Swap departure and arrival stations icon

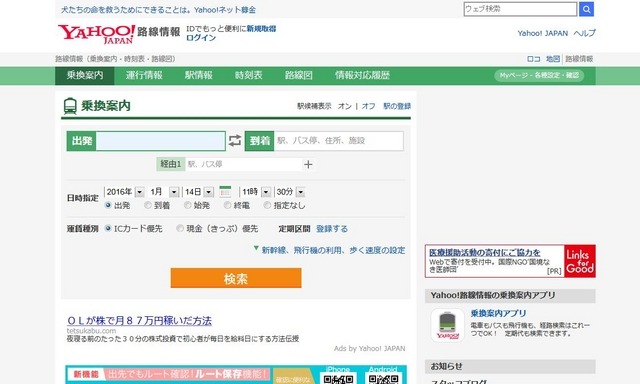click(x=235, y=141)
